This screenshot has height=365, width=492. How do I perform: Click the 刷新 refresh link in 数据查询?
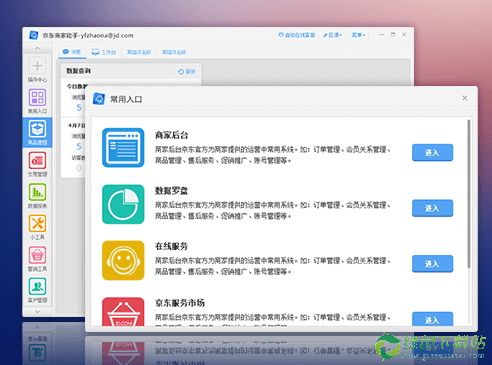coord(187,71)
